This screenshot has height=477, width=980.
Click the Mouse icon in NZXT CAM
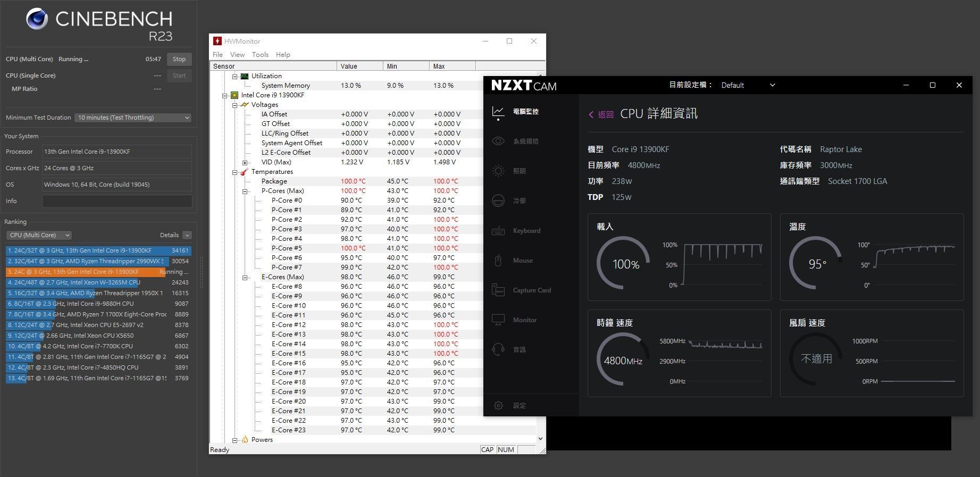point(498,261)
